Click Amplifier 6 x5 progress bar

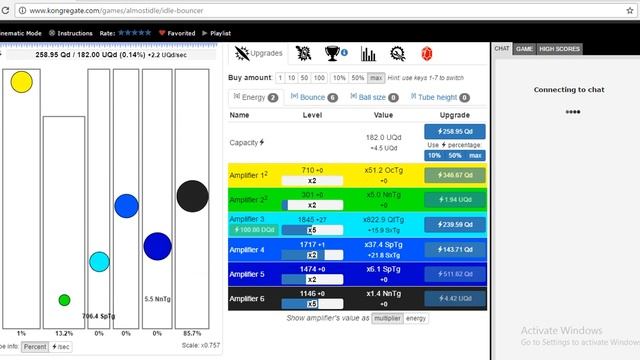(x=312, y=304)
